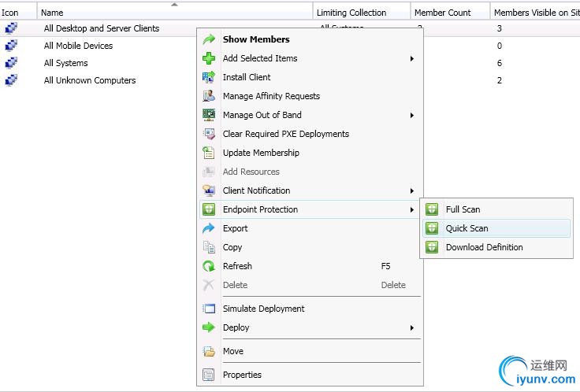Click the Refresh green circular icon
The width and height of the screenshot is (580, 392).
coord(209,266)
